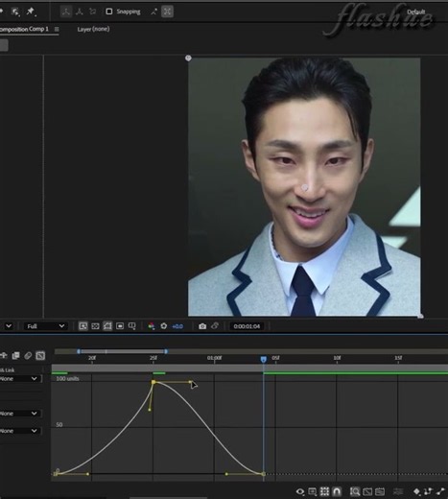Screen dimensions: 448x499
Task: Toggle the graph editor button in timeline
Action: point(40,355)
